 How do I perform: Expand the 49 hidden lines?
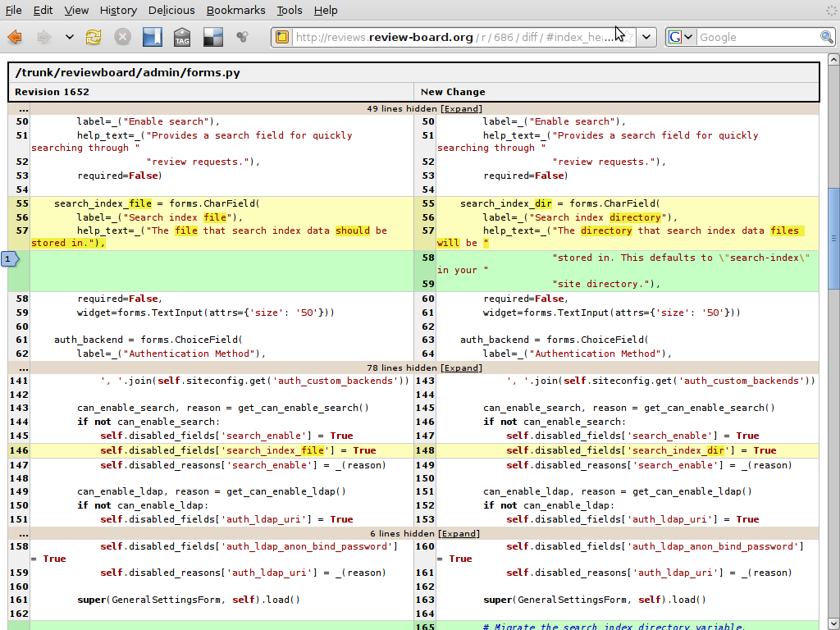tap(461, 108)
